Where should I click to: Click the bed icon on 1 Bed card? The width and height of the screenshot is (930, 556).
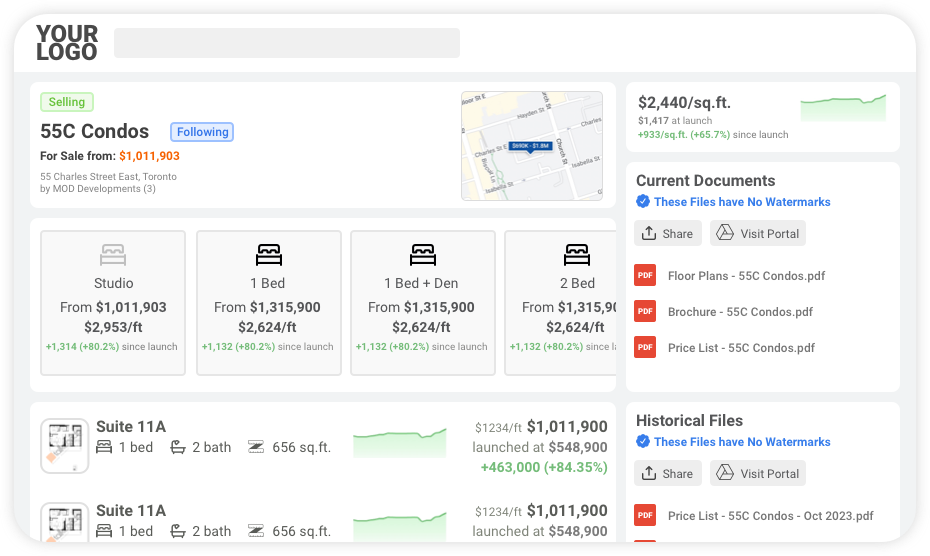268,254
